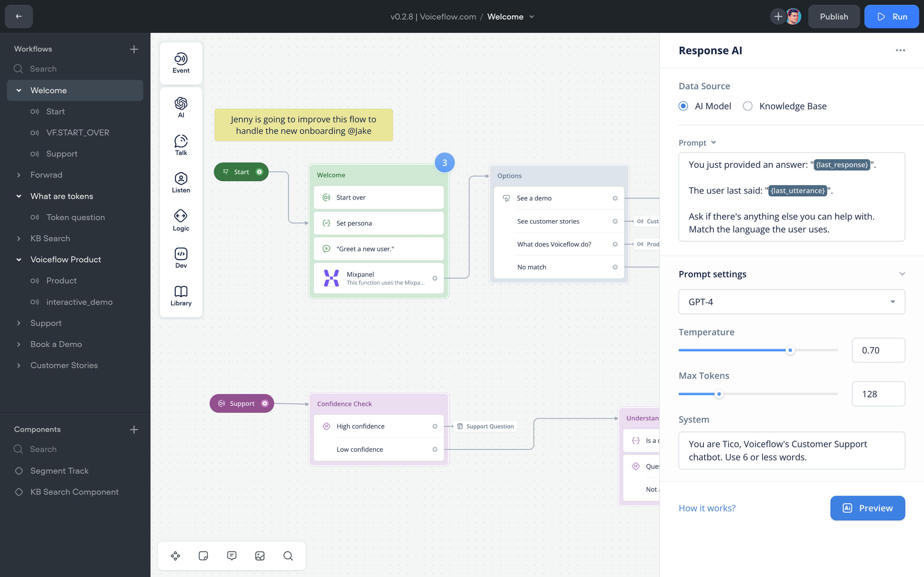Toggle the High confidence port

point(435,426)
